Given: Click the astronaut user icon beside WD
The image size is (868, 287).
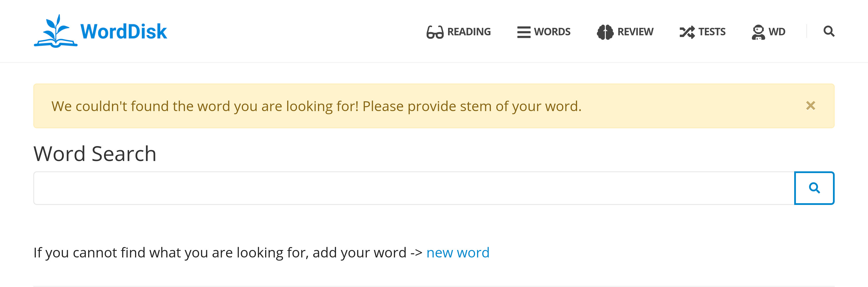Looking at the screenshot, I should click(758, 32).
